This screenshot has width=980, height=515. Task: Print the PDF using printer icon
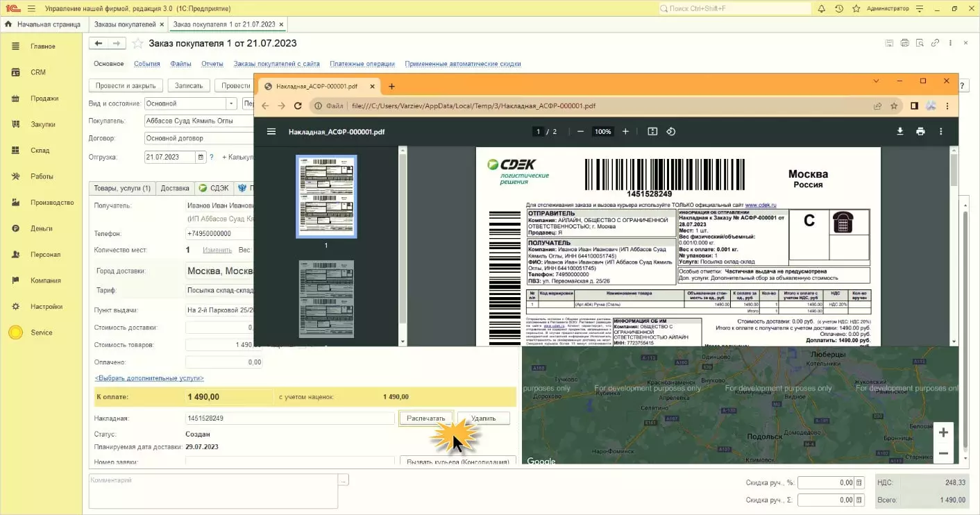920,132
